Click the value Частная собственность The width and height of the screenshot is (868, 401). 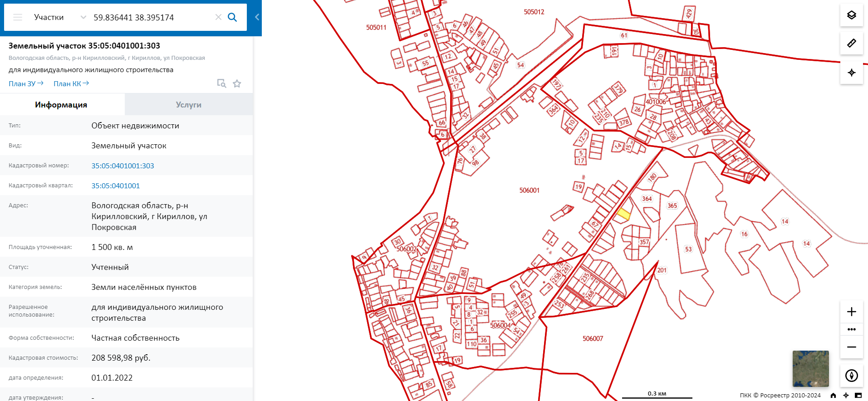pyautogui.click(x=135, y=338)
